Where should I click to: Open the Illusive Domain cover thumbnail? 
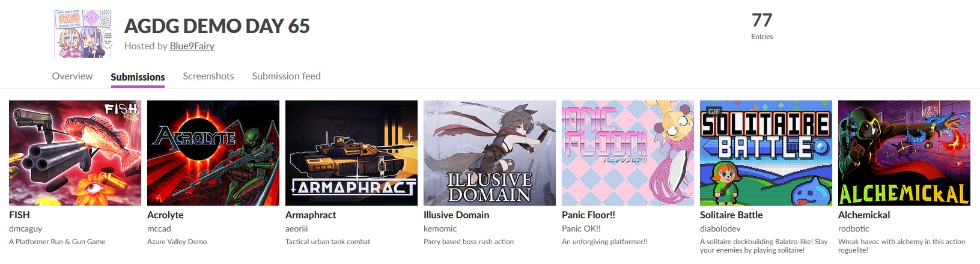point(490,153)
